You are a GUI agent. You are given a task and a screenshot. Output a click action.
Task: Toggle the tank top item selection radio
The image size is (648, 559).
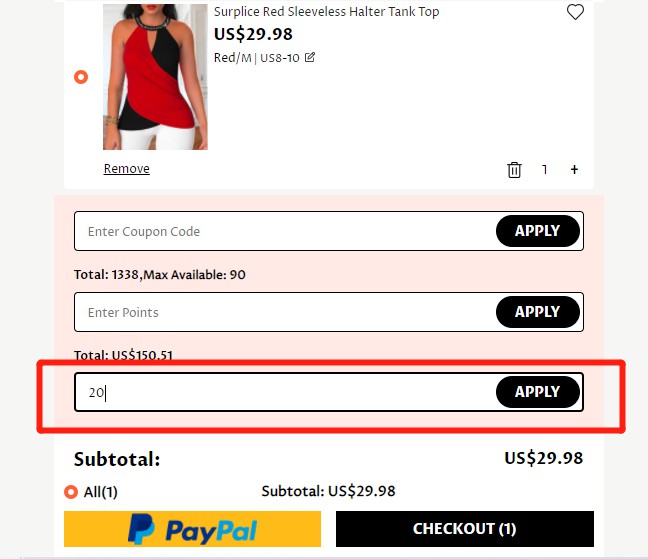[81, 77]
